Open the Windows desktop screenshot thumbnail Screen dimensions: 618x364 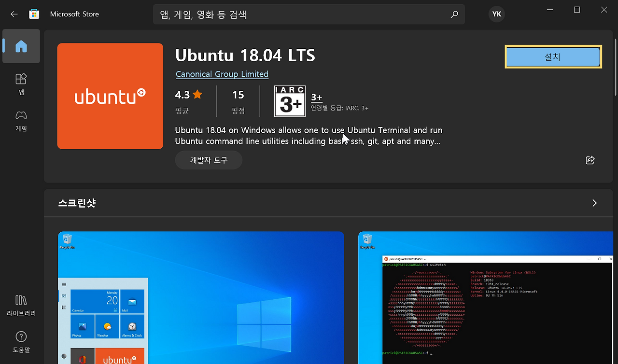tap(201, 298)
